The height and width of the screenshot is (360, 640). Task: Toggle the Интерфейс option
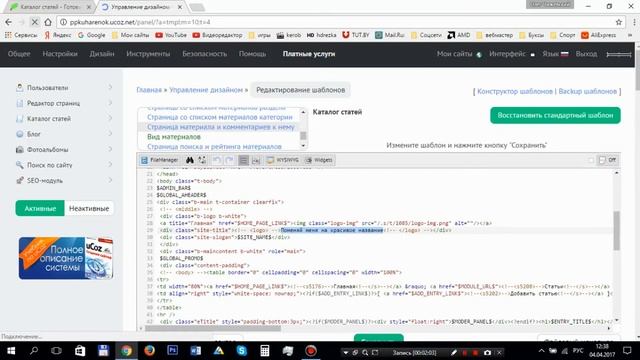[512, 54]
